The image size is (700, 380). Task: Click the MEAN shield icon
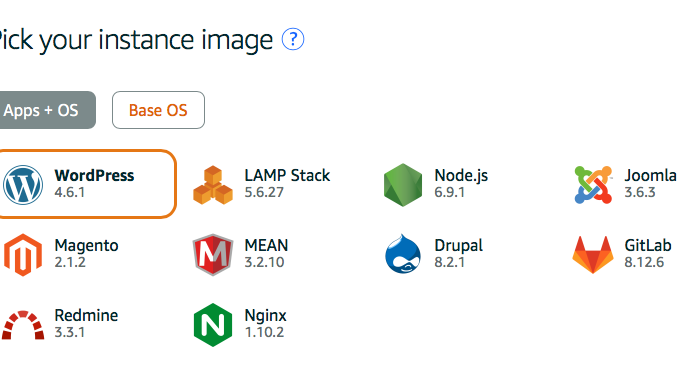point(213,255)
